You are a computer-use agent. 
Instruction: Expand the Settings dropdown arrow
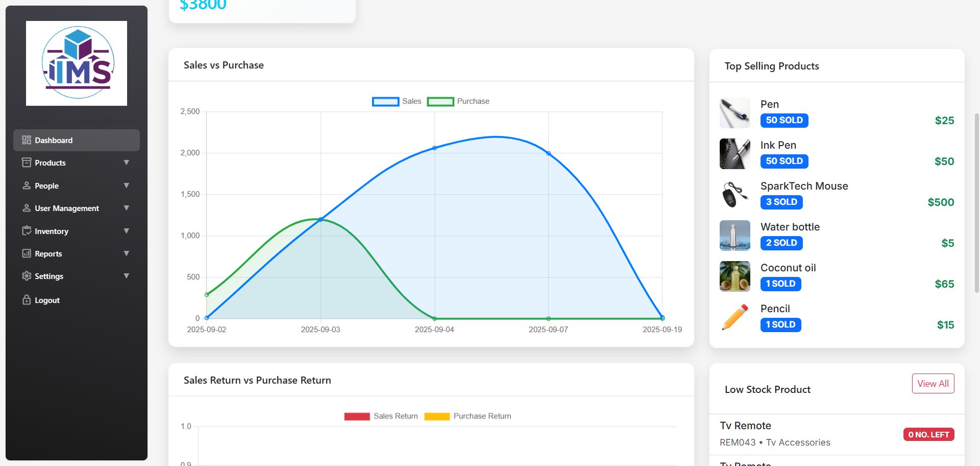126,276
